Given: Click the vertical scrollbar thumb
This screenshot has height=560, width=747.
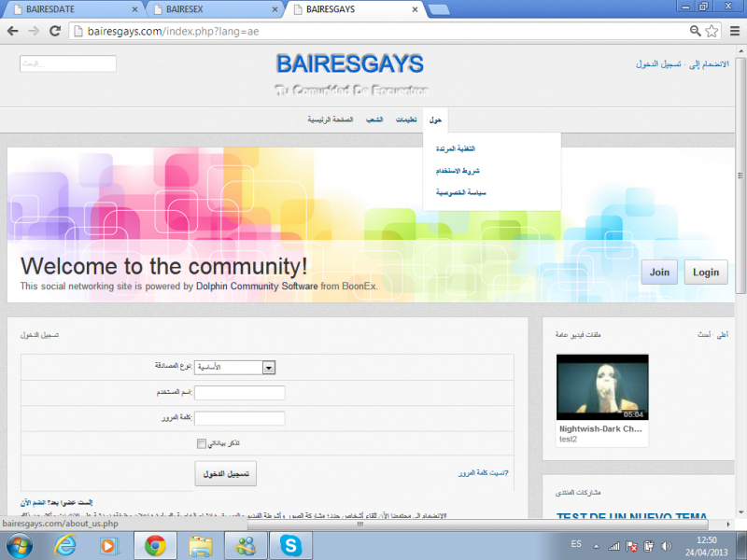Looking at the screenshot, I should click(x=740, y=176).
